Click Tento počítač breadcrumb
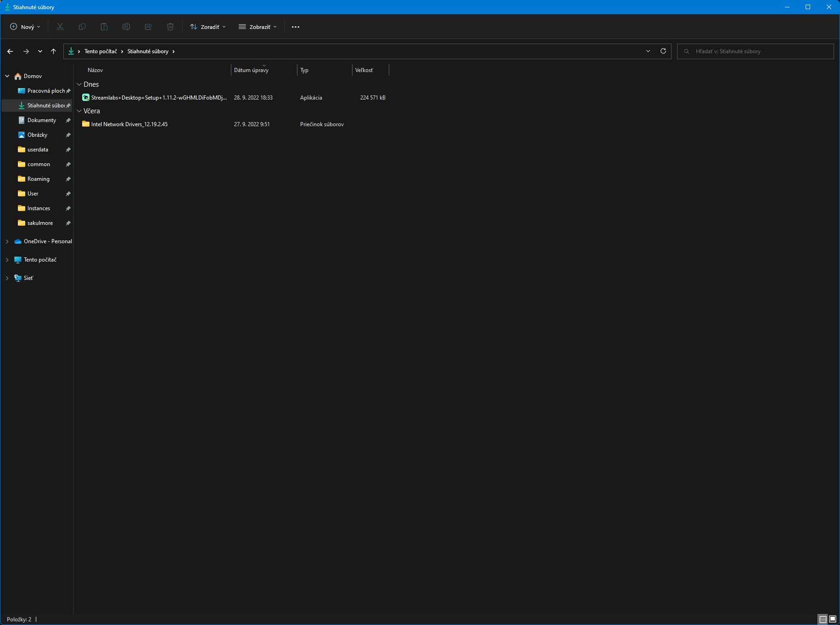Screen dimensions: 840x625 101,51
